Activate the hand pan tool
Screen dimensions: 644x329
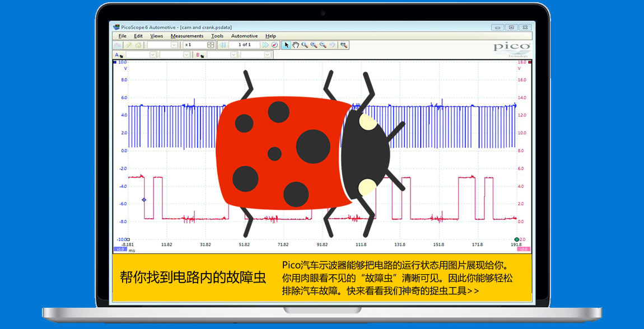click(x=295, y=45)
